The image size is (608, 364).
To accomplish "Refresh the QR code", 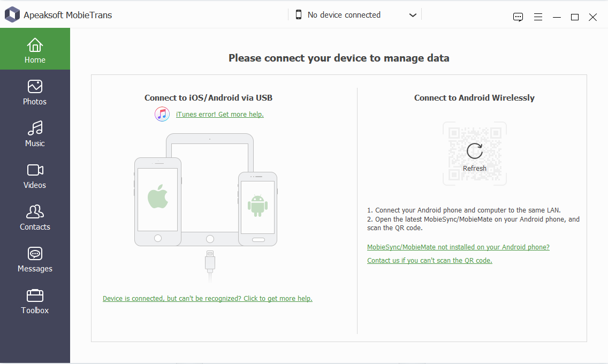I will click(x=474, y=153).
